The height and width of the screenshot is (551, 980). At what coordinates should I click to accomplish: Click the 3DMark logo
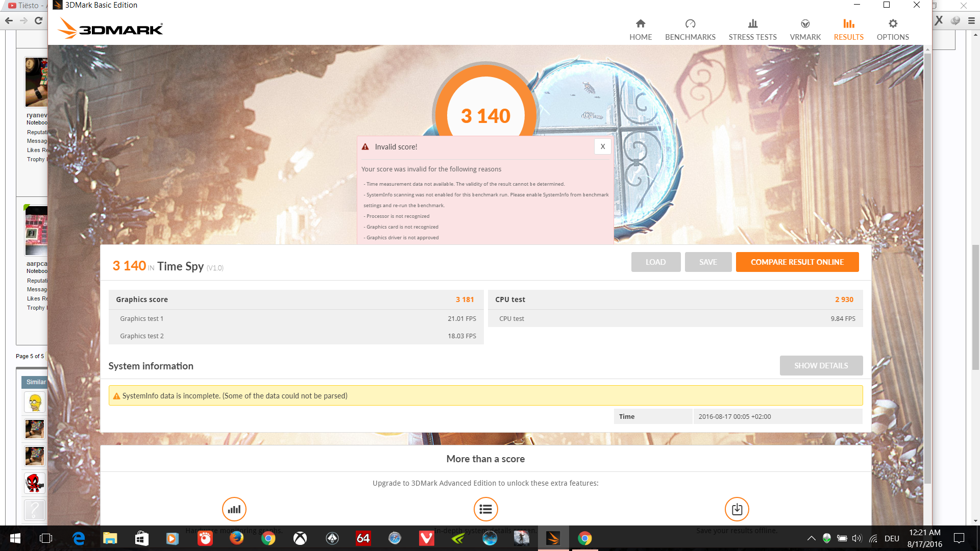coord(110,28)
